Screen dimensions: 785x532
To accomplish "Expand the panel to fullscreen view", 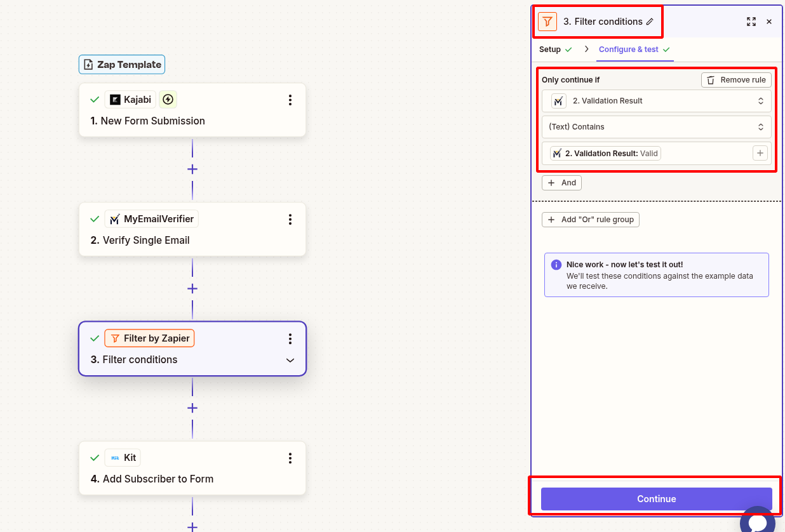I will pyautogui.click(x=751, y=21).
